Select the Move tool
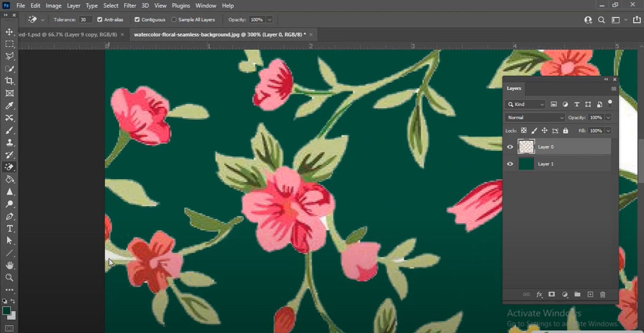Viewport: 644px width, 333px height. (10, 32)
